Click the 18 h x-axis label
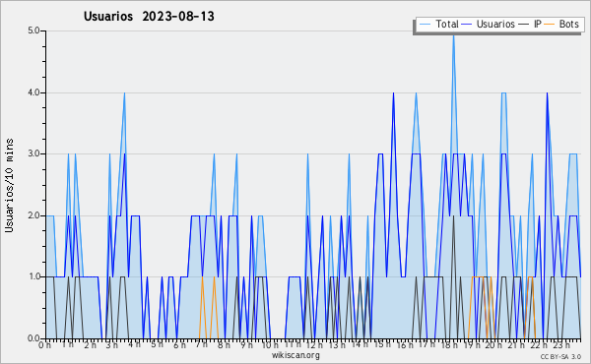 [x=449, y=344]
